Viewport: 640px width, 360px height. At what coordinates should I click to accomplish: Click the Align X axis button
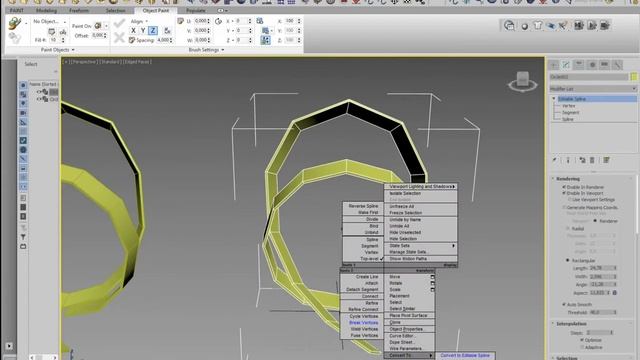[x=133, y=30]
